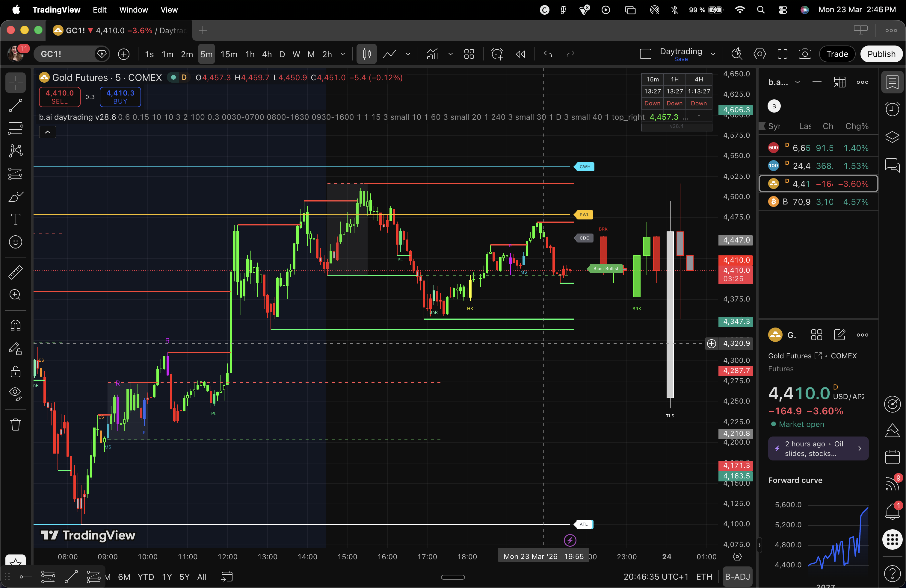Click the 4,410.3 BUY button
Viewport: 906px width, 588px height.
120,97
